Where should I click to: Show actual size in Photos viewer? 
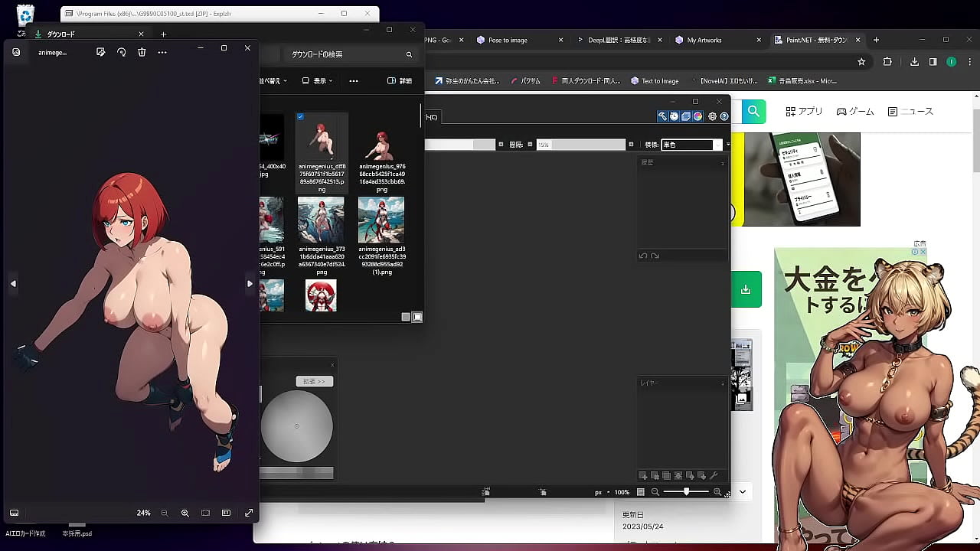pos(226,513)
